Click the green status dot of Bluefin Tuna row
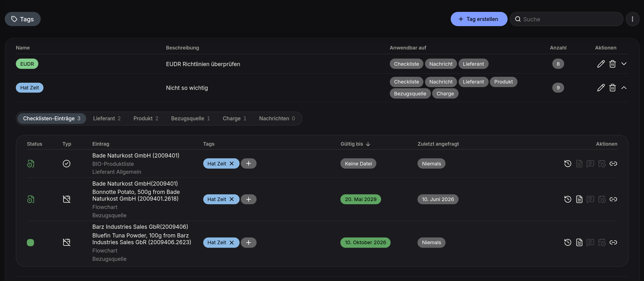 click(x=30, y=242)
